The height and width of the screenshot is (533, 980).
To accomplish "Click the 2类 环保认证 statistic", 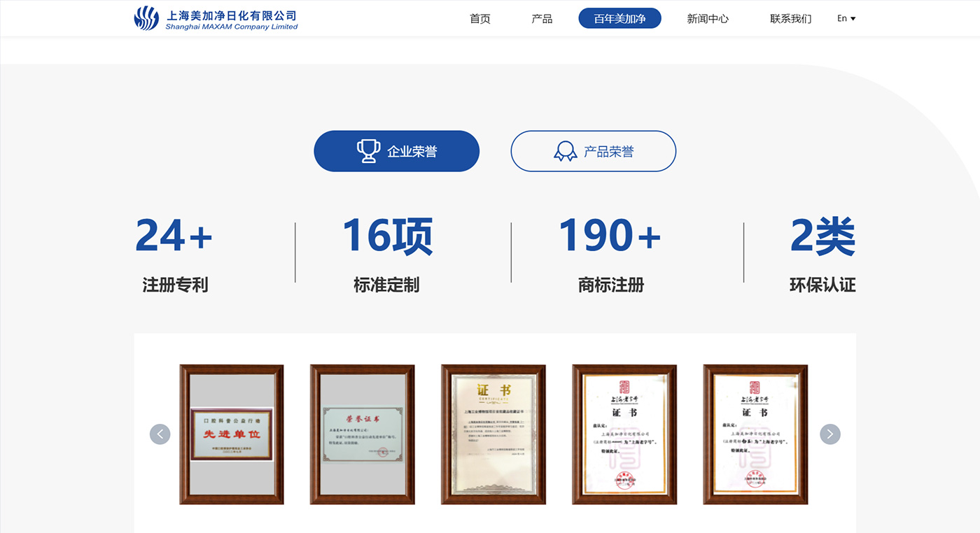I will coord(822,253).
